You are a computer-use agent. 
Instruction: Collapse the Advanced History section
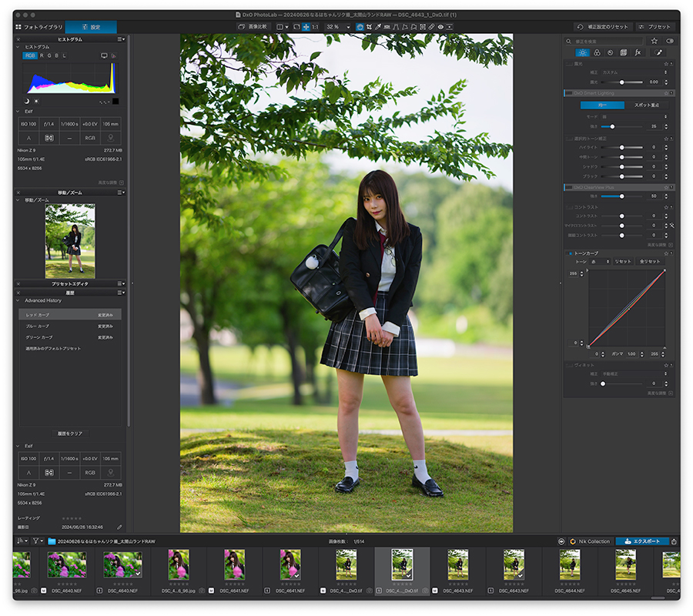tap(18, 300)
